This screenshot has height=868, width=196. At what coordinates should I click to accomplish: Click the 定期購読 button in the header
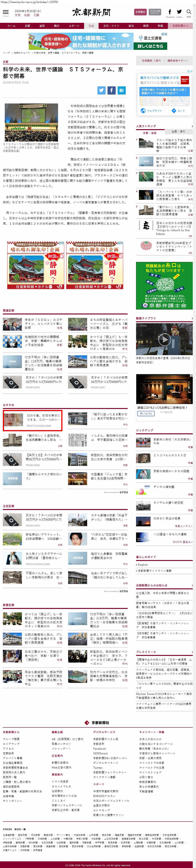pyautogui.click(x=140, y=12)
